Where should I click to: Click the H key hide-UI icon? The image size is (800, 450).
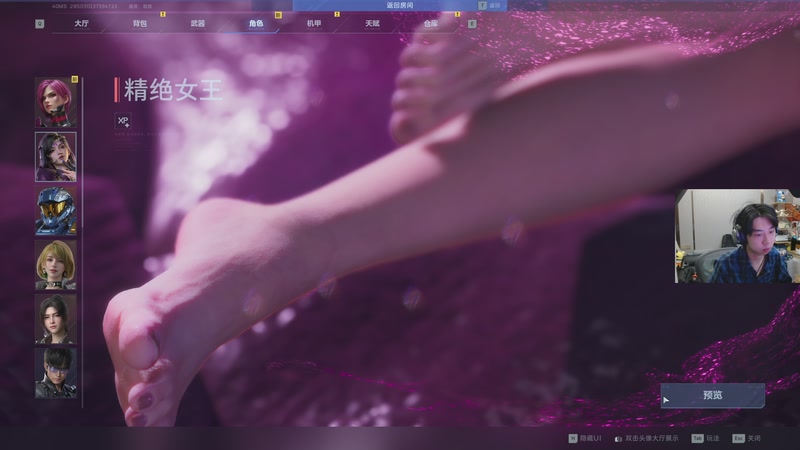coord(572,438)
